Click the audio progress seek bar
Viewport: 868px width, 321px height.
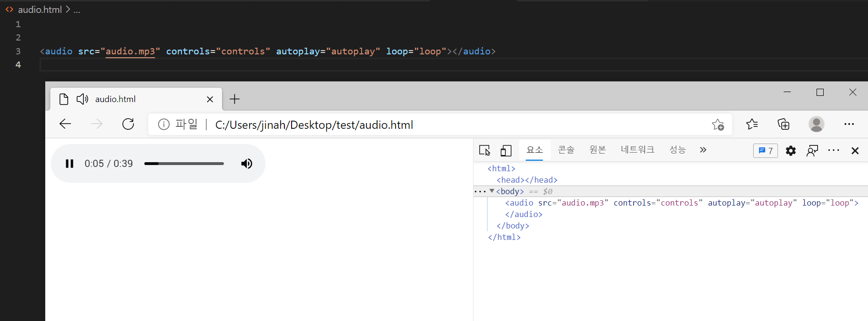point(184,164)
